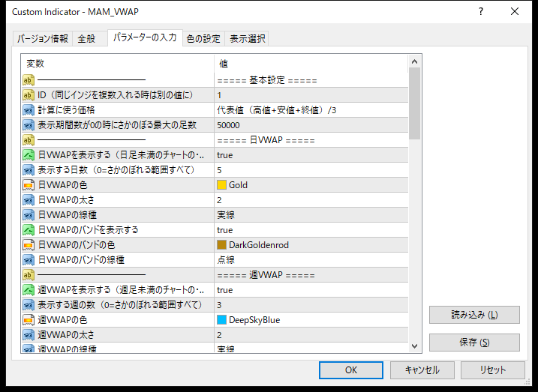
Task: Click the parameter list scrollbar thumb
Action: click(414, 103)
